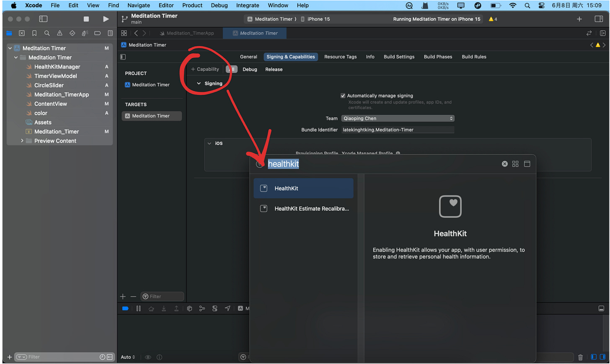Collapse the Signing section
This screenshot has height=364, width=610.
coord(199,84)
